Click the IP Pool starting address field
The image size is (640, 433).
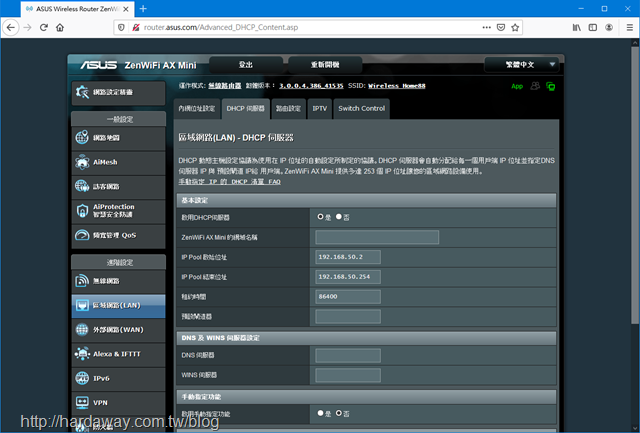(348, 257)
